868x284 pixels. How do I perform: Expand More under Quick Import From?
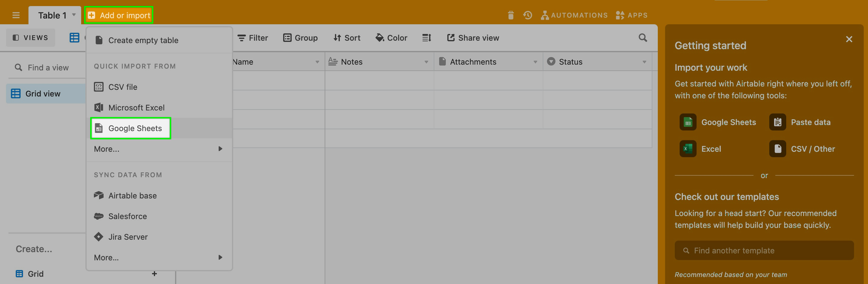click(x=159, y=149)
